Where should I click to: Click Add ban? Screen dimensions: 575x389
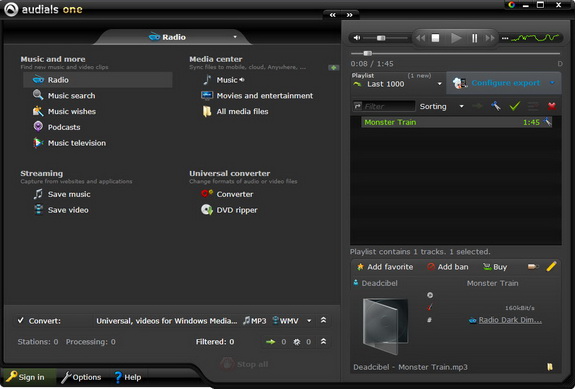pos(448,267)
